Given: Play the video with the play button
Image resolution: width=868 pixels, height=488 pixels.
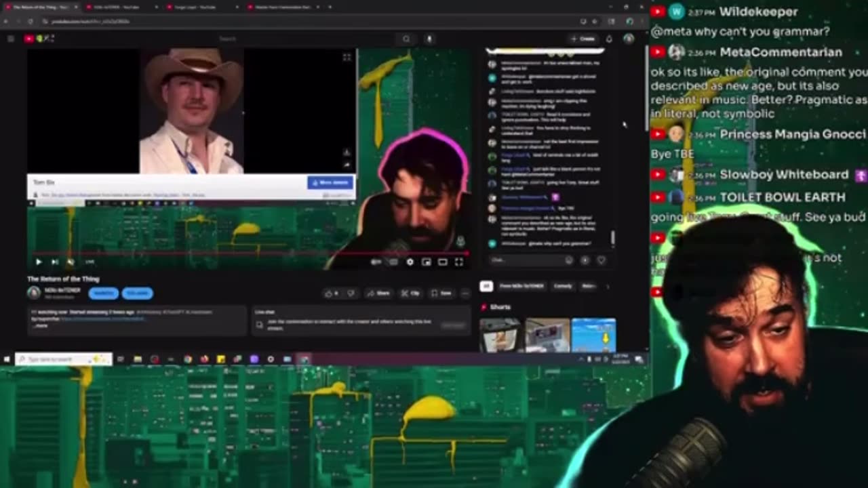Looking at the screenshot, I should tap(39, 262).
